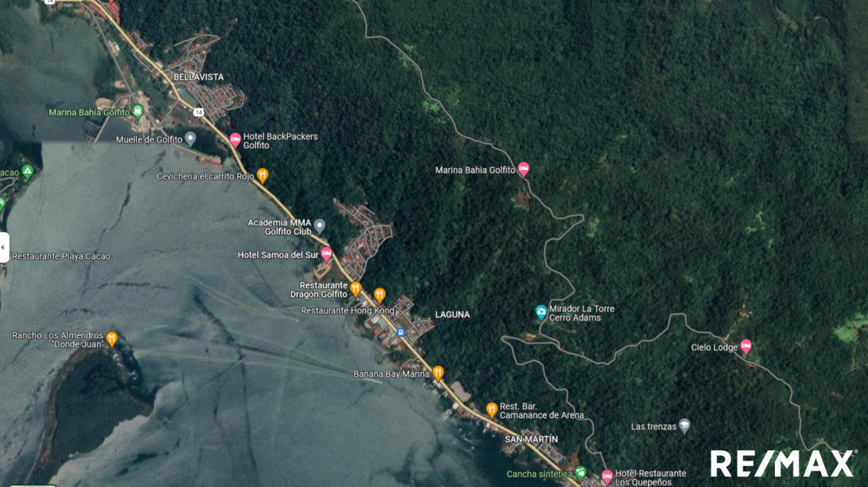Select Academia MMA Golfito Club pin

tap(319, 227)
